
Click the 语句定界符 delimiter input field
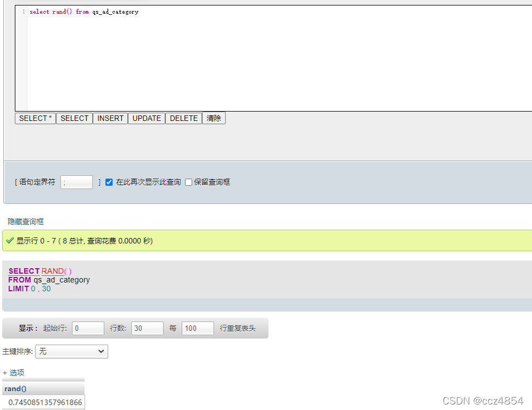(76, 182)
